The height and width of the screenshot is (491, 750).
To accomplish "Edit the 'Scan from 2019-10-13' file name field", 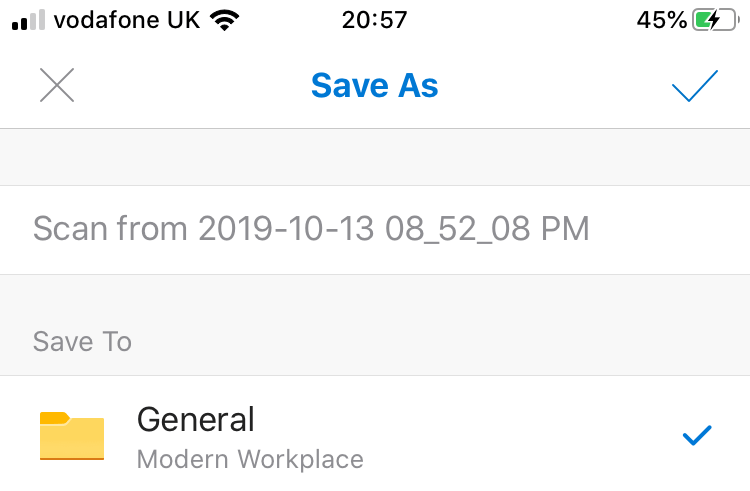I will [x=311, y=229].
